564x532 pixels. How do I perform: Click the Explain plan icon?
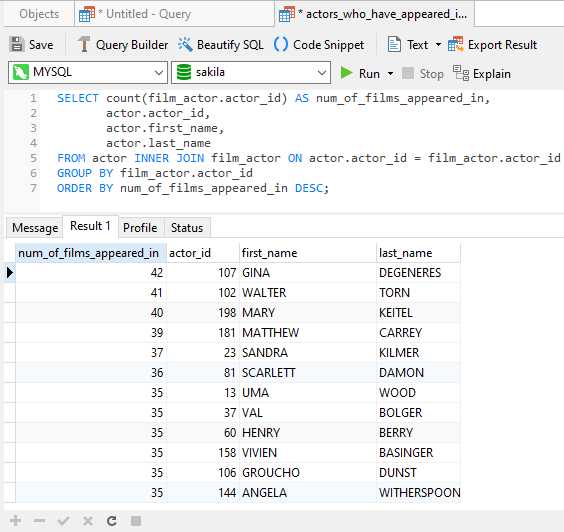point(461,73)
